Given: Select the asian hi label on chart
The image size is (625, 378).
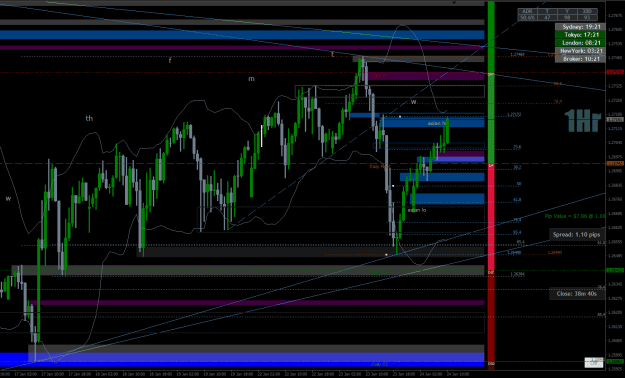Looking at the screenshot, I should point(436,123).
